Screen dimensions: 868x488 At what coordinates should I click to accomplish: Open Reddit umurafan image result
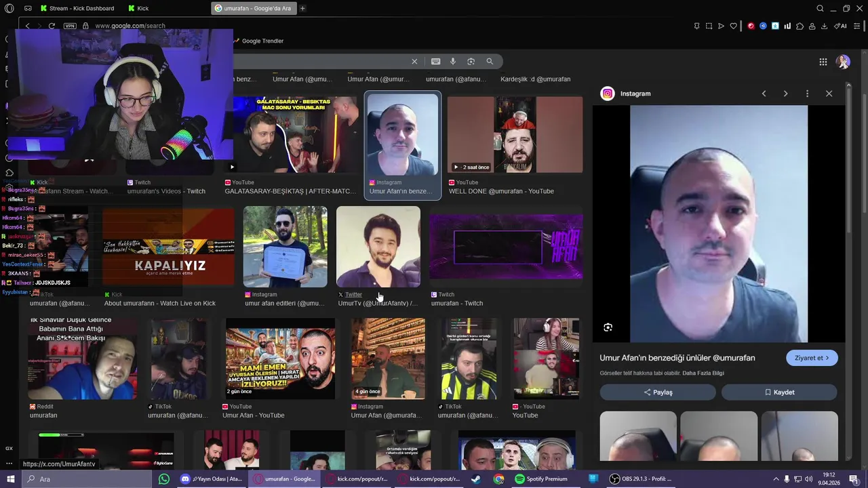[83, 359]
